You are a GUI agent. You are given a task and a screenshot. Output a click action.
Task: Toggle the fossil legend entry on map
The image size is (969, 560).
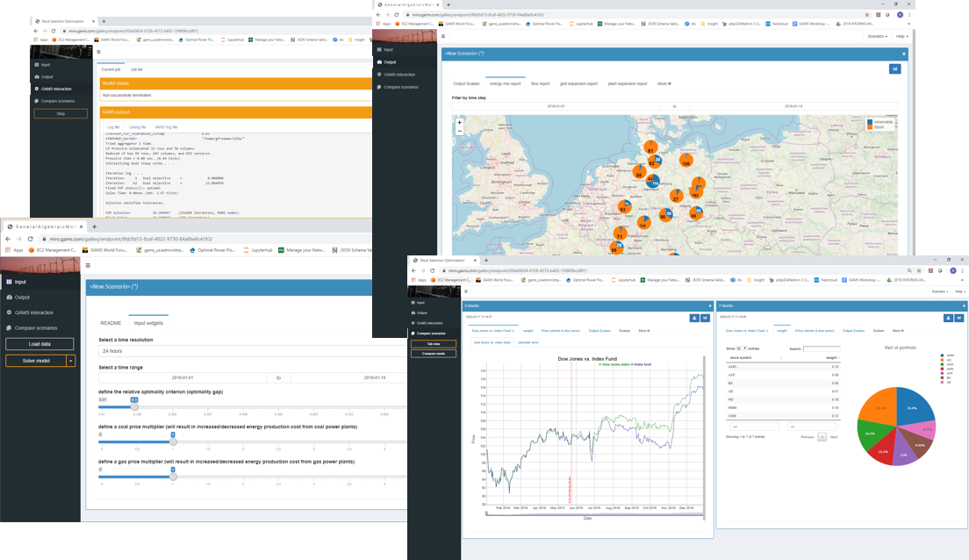pyautogui.click(x=878, y=127)
